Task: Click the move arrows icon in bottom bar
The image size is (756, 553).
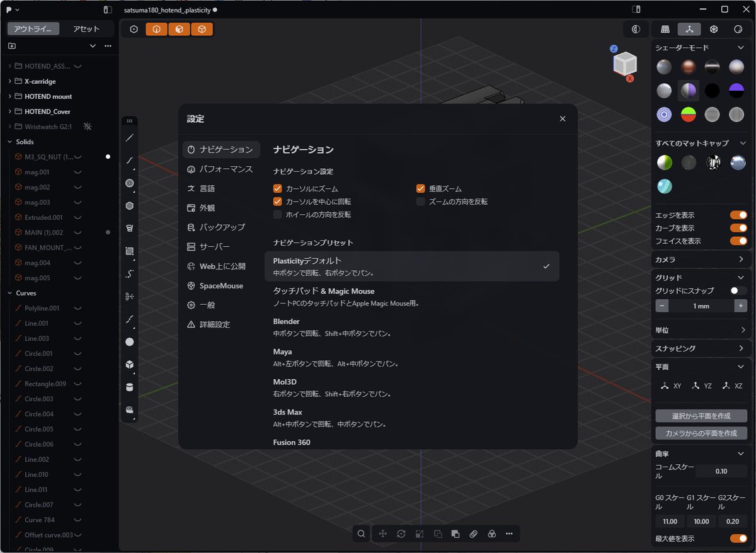Action: coord(382,533)
